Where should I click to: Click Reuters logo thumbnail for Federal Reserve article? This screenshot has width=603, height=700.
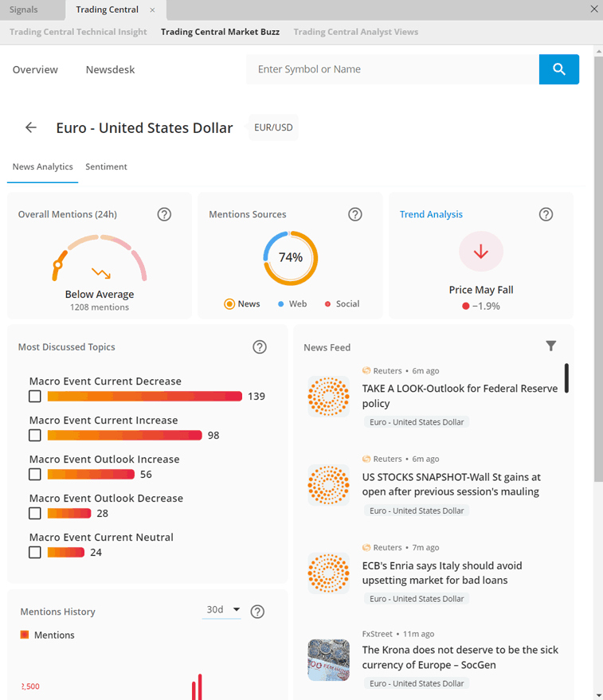329,397
